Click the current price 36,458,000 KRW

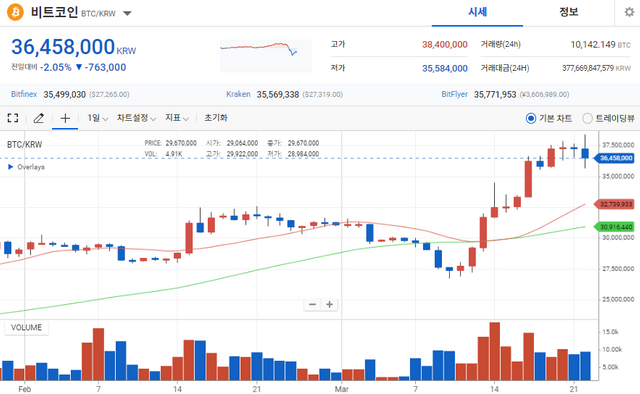(x=73, y=47)
